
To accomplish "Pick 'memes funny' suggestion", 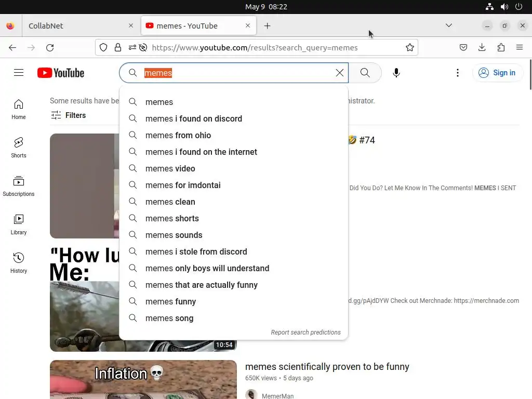I will [233, 301].
